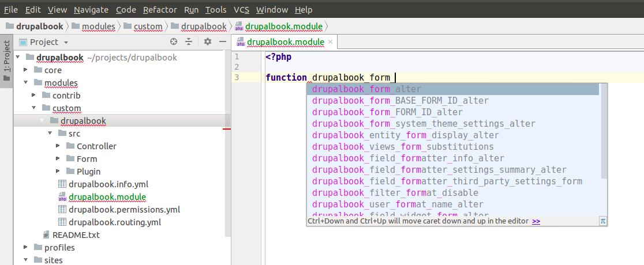The width and height of the screenshot is (644, 265).
Task: Click the modules breadcrumb
Action: [x=93, y=26]
